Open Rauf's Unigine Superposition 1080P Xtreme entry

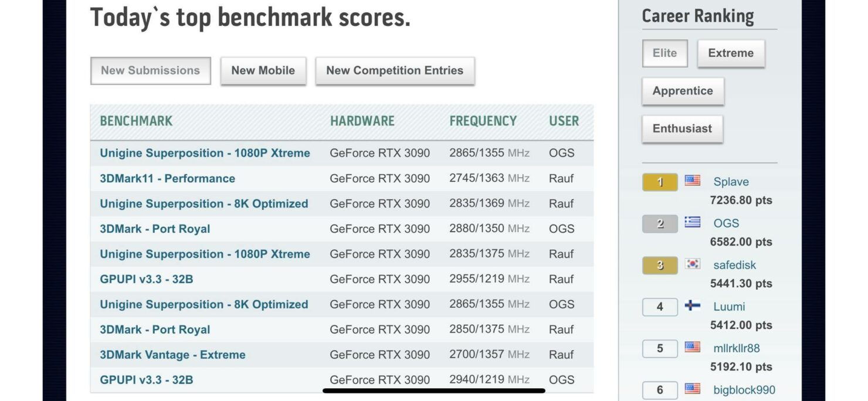205,254
